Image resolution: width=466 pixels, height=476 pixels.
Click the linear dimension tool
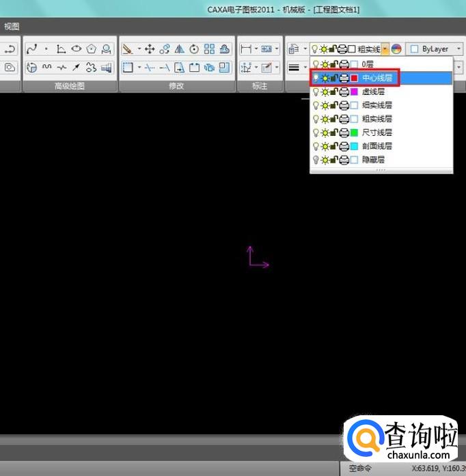tap(245, 49)
